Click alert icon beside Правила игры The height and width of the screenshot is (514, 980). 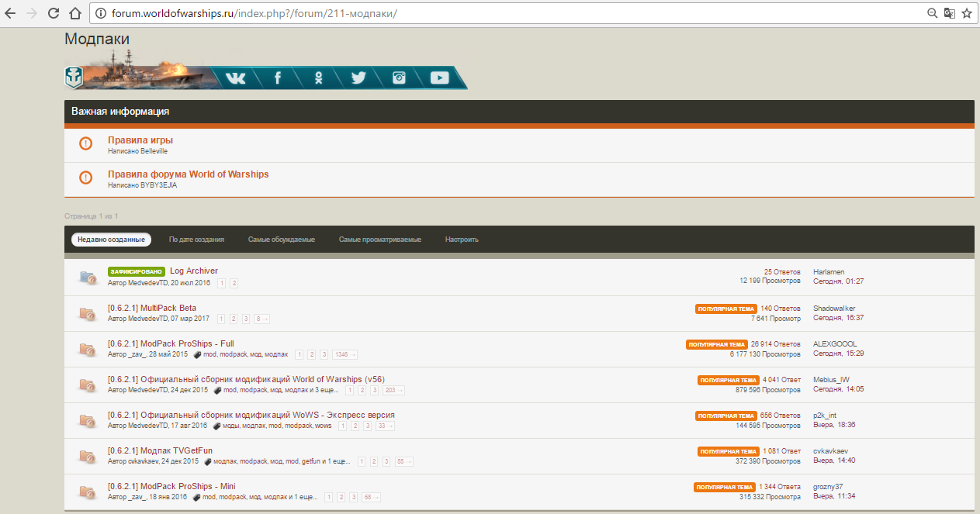pos(86,143)
